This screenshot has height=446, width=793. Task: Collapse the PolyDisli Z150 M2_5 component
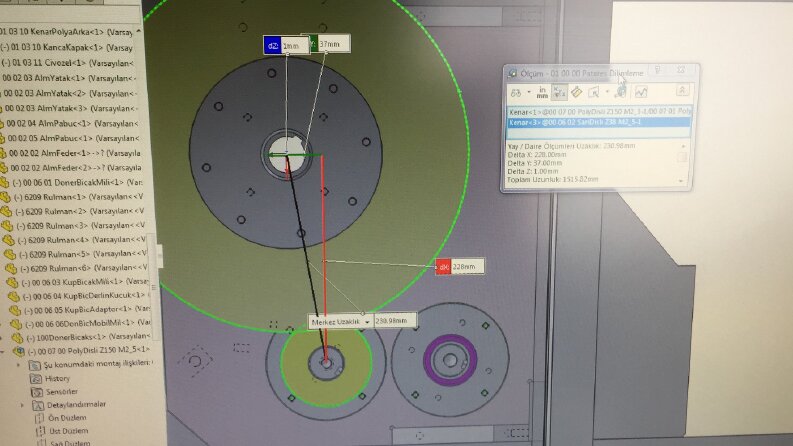(x=3, y=350)
